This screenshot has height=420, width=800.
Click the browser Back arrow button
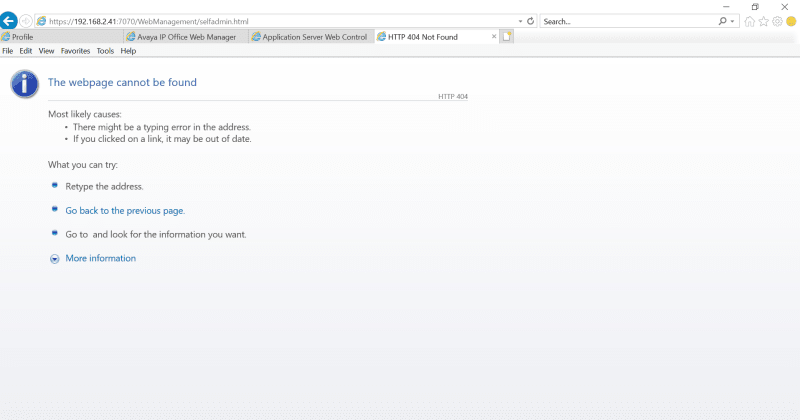[8, 21]
